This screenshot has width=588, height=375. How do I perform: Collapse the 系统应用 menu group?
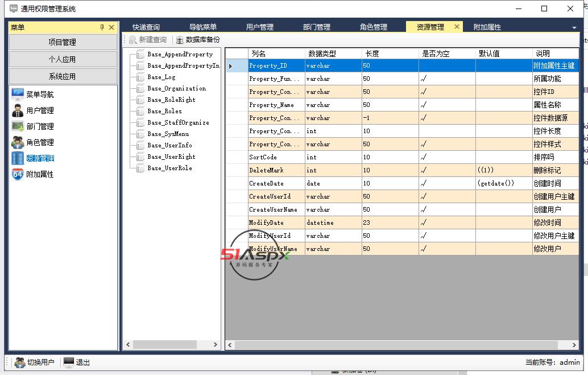63,77
